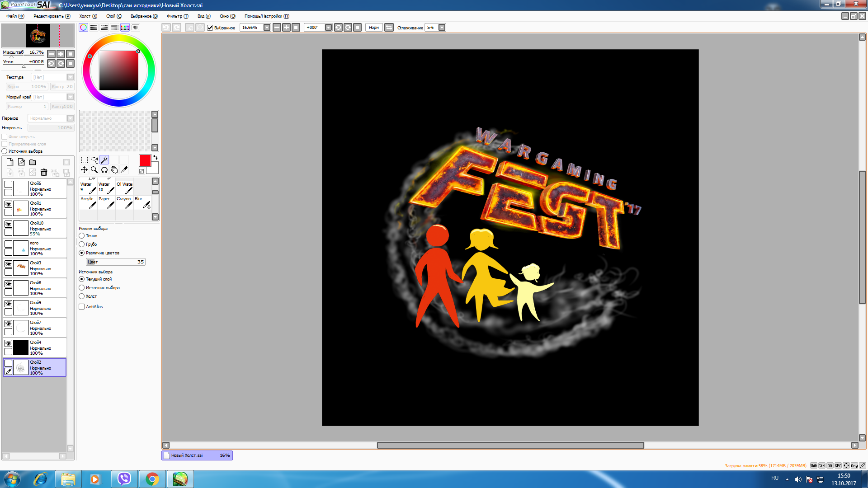
Task: Uncheck the Выбранное checkbox in toolbar
Action: coord(210,28)
